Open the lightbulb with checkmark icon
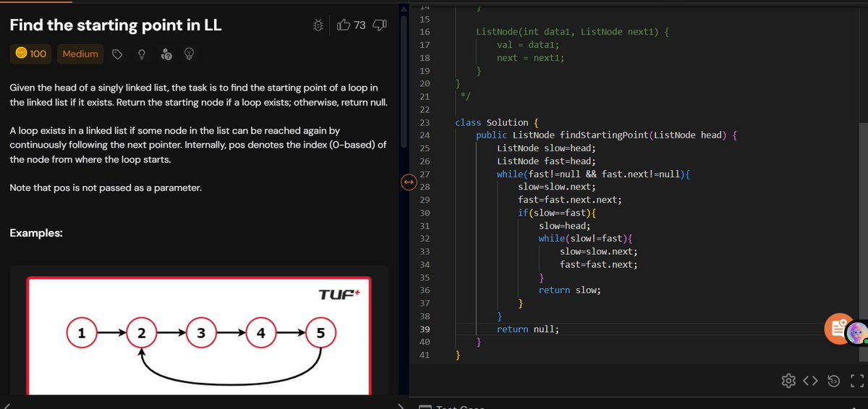This screenshot has width=868, height=409. (x=189, y=54)
